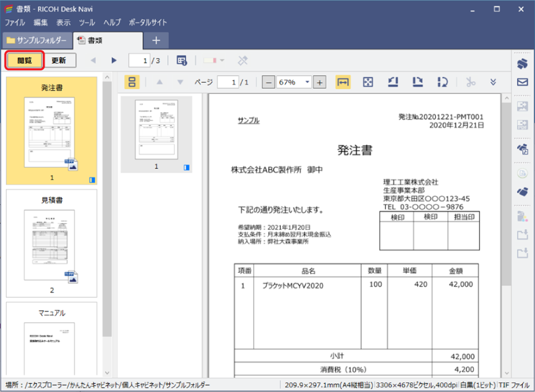This screenshot has width=535, height=392.
Task: Click the TIF ファイル status entry
Action: 514,385
